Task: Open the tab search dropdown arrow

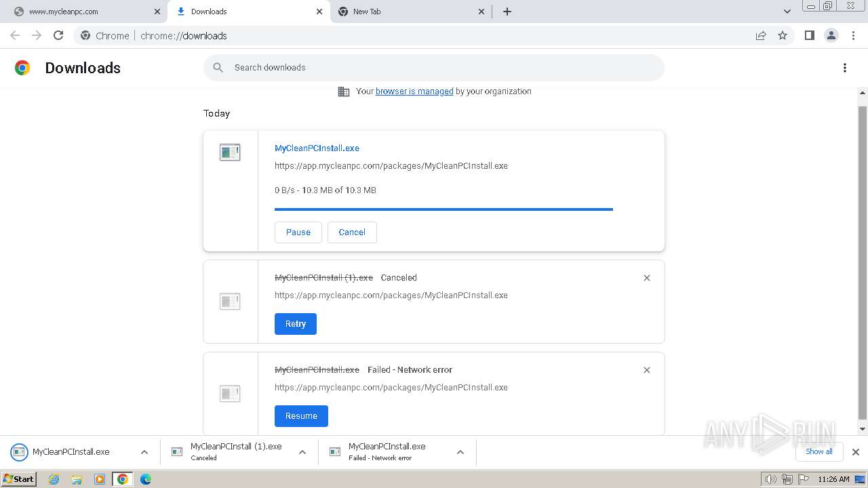Action: click(x=787, y=12)
